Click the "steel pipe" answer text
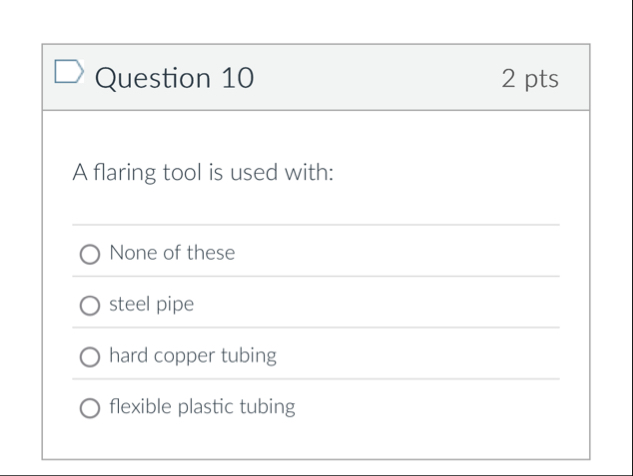 click(x=151, y=304)
